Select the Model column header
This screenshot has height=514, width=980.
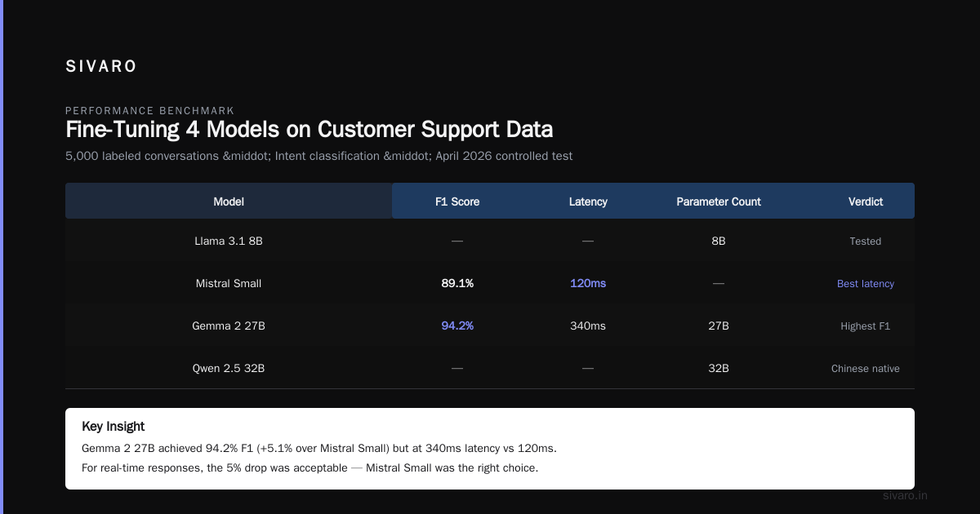[x=229, y=201]
